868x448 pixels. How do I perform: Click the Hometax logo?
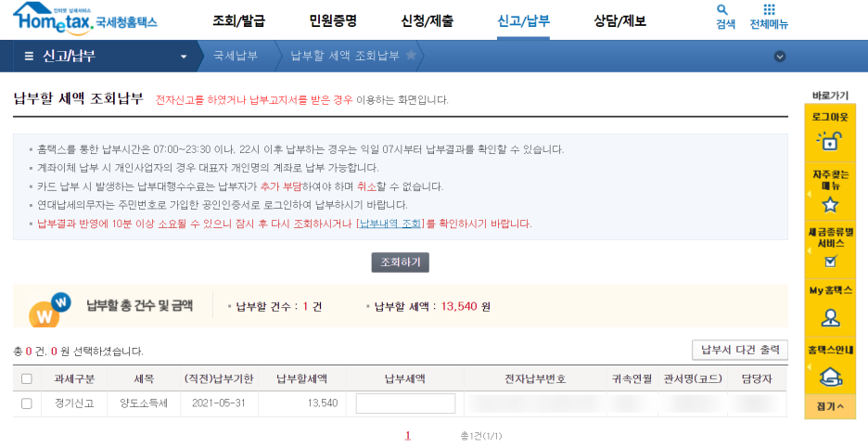84,19
